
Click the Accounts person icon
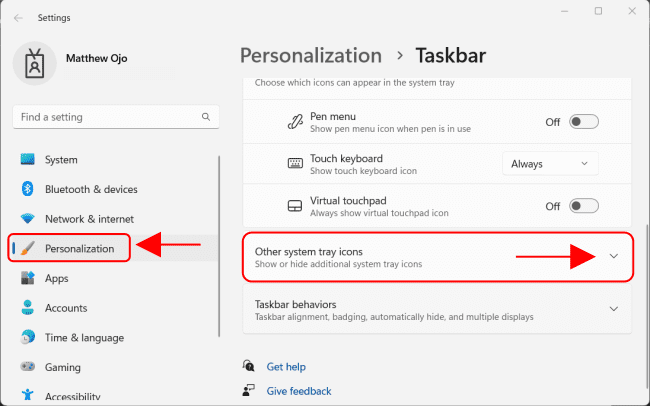coord(28,308)
